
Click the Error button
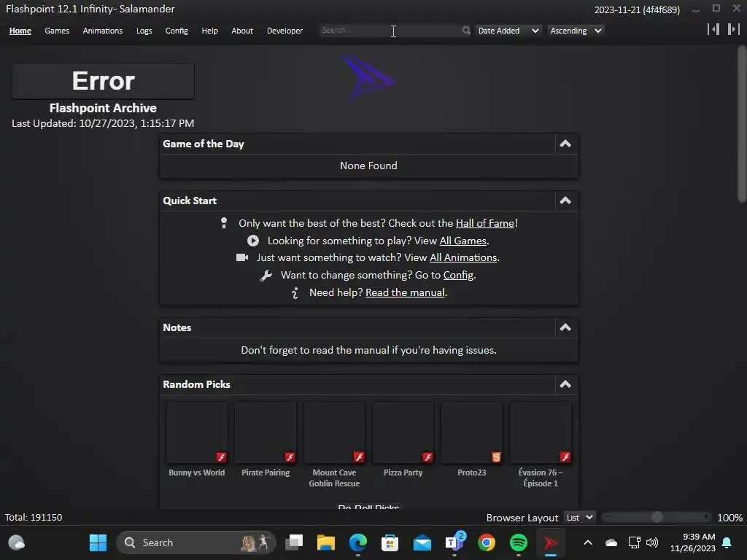point(103,81)
